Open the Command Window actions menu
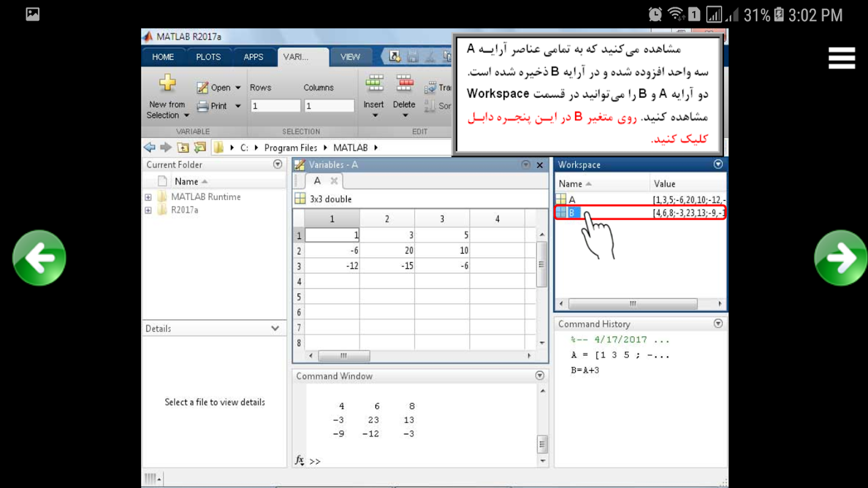The width and height of the screenshot is (868, 488). [540, 376]
